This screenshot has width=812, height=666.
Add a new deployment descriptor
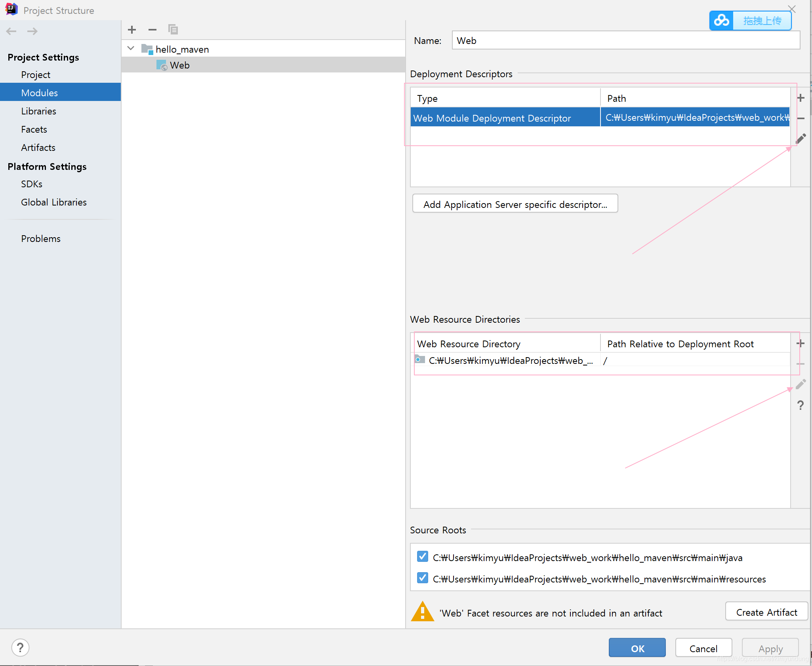(801, 98)
